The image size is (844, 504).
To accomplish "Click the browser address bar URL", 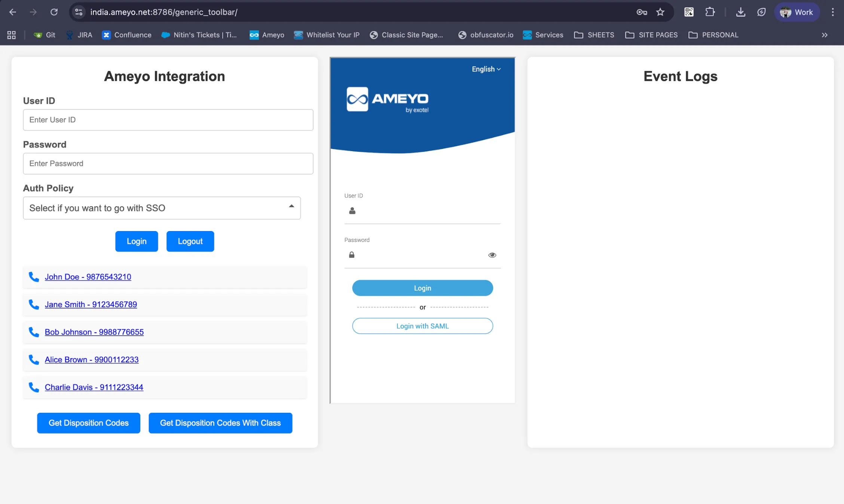I will click(164, 12).
